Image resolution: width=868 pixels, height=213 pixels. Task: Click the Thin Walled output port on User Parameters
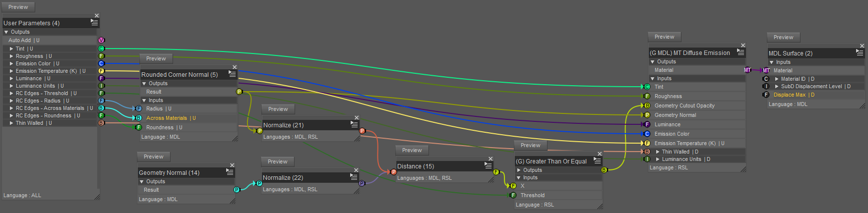point(101,123)
